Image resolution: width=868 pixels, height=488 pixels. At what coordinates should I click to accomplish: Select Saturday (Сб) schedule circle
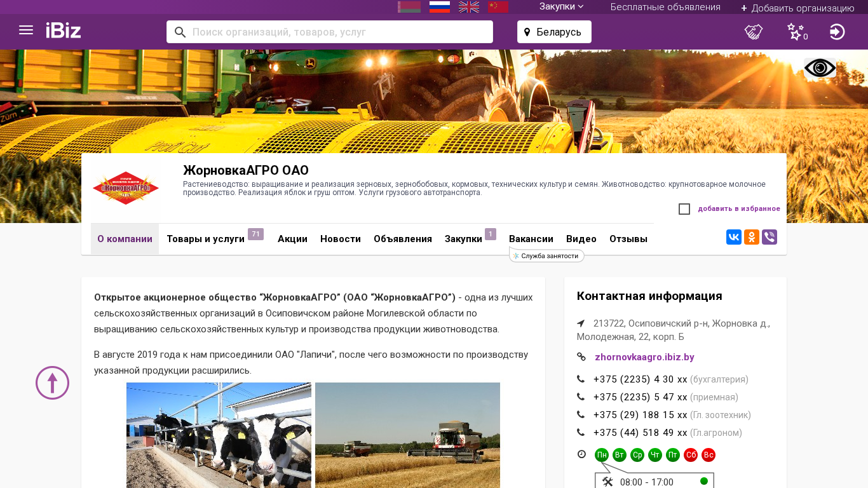(x=691, y=455)
